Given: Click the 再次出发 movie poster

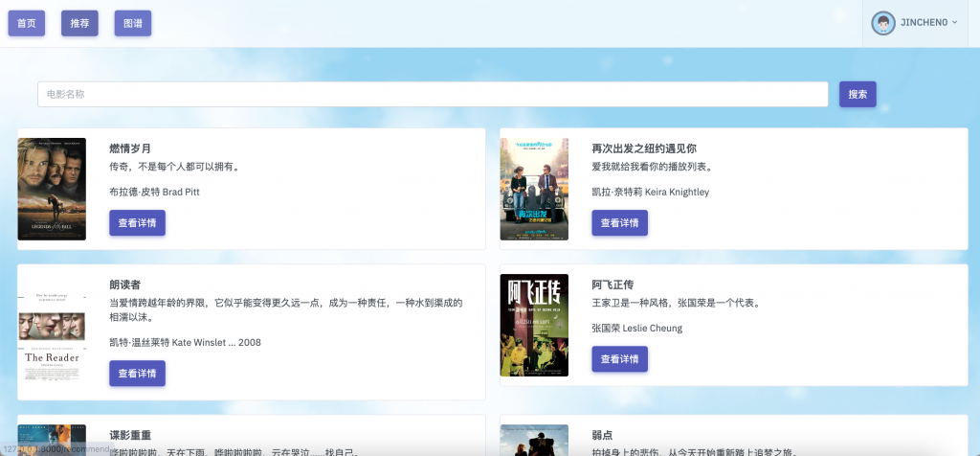Looking at the screenshot, I should 534,189.
